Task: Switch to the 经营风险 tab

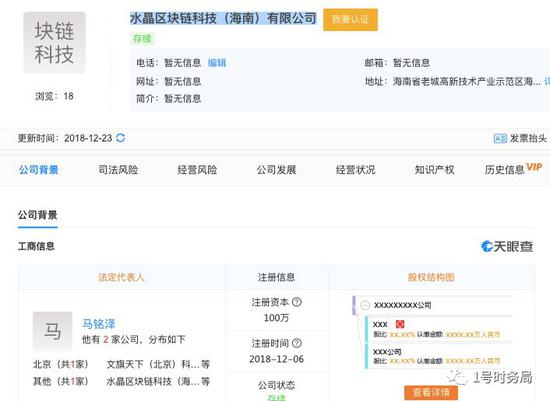Action: point(197,170)
